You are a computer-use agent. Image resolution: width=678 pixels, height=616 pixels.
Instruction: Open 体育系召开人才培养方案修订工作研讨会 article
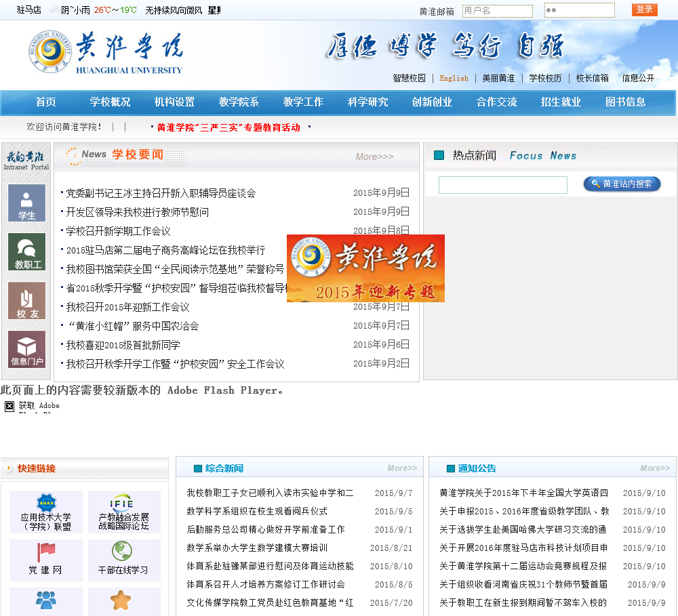click(x=266, y=584)
